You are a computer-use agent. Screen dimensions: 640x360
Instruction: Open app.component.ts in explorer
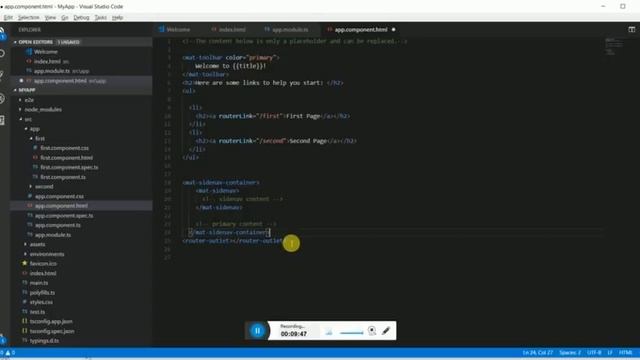[58, 225]
